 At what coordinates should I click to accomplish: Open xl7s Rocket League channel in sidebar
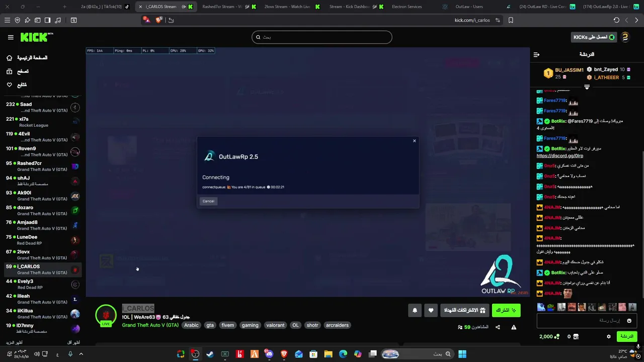click(x=42, y=122)
